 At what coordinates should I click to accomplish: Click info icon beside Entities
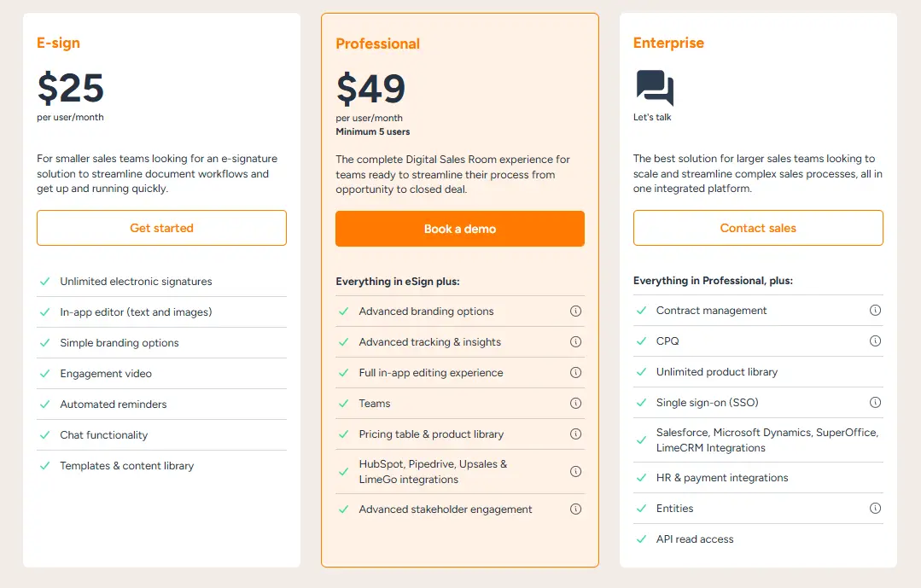[875, 508]
